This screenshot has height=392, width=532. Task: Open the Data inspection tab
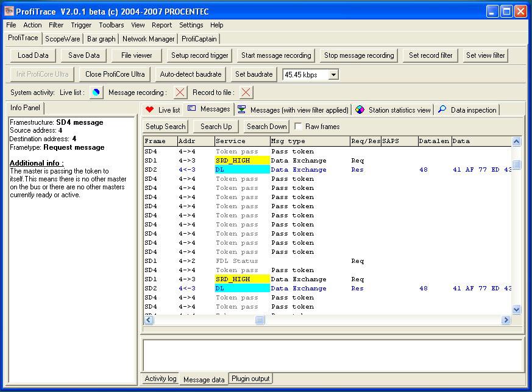coord(467,110)
